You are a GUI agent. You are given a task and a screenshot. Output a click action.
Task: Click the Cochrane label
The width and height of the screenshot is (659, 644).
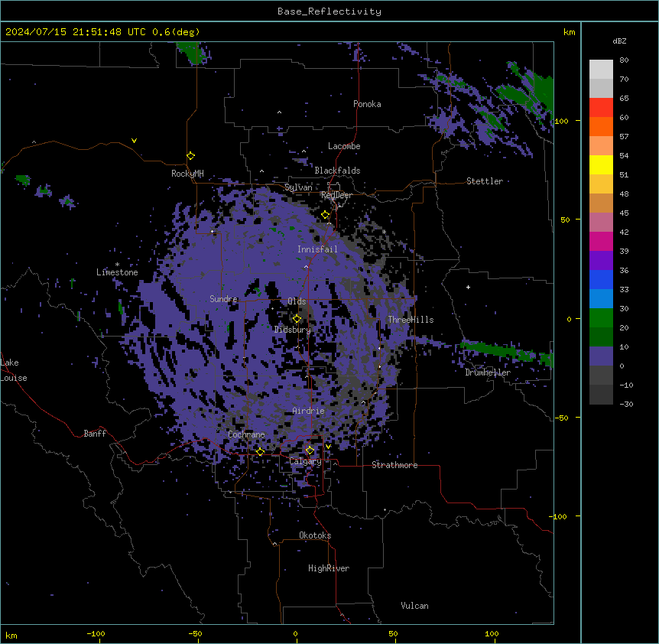click(246, 434)
